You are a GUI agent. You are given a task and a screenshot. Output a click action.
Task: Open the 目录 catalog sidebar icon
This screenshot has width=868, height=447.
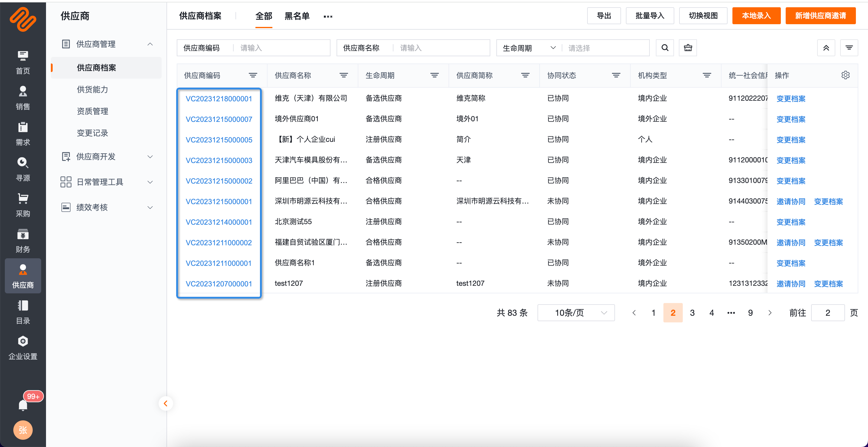(x=23, y=312)
